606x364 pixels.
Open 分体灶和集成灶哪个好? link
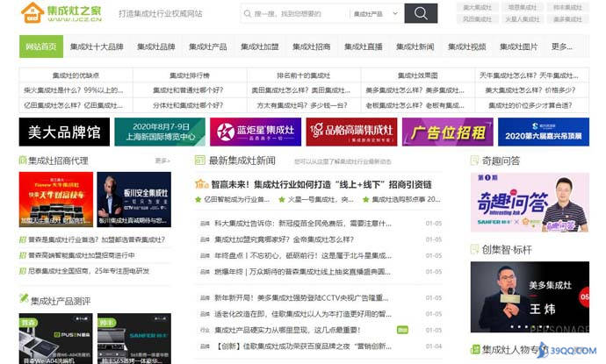pyautogui.click(x=188, y=105)
